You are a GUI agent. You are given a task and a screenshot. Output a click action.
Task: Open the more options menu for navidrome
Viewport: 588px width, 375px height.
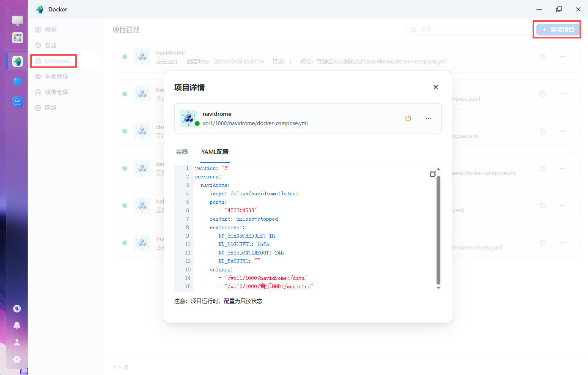click(x=429, y=118)
